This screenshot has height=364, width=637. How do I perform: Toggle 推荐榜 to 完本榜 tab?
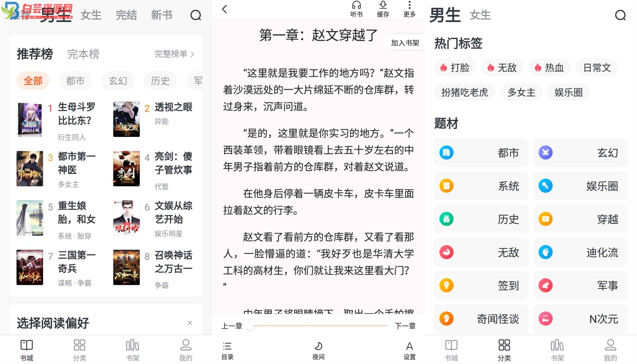click(x=84, y=54)
